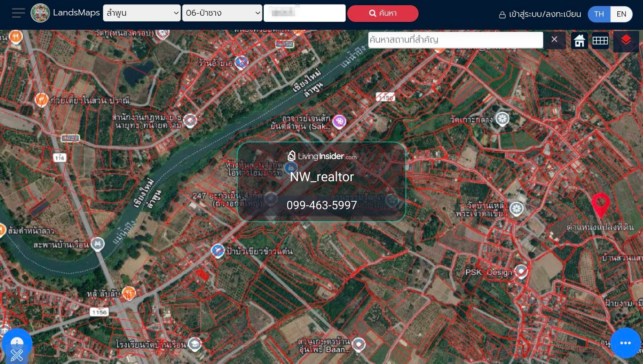Click the measure tool ruler icon
Viewport: 643px width, 364px height.
[x=16, y=355]
